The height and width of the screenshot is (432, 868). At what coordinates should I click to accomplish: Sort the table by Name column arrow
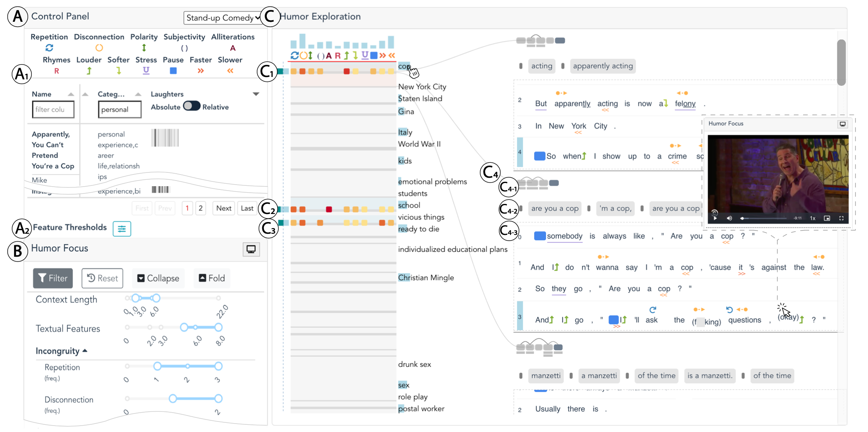[x=71, y=94]
